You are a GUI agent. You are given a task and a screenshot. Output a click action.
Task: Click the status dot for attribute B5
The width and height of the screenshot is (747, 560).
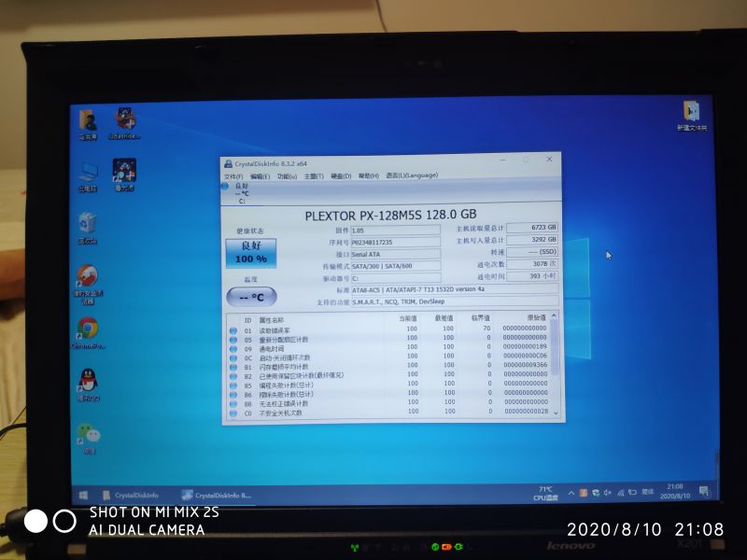click(233, 385)
